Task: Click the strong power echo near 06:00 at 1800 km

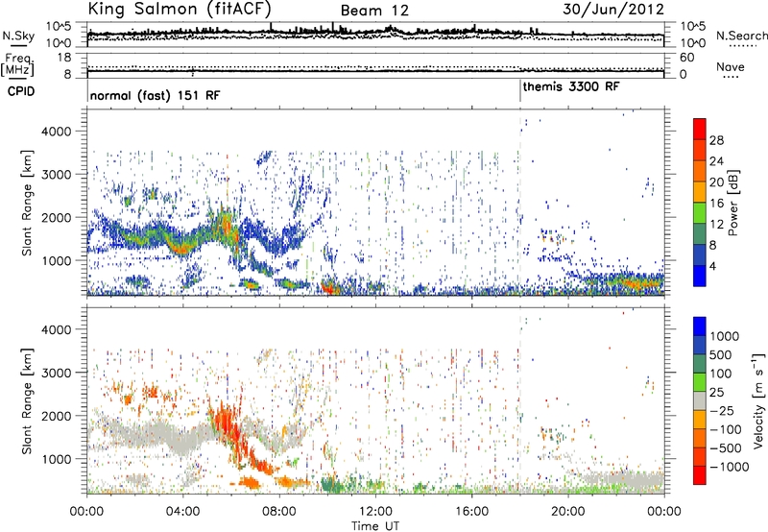Action: tap(227, 225)
